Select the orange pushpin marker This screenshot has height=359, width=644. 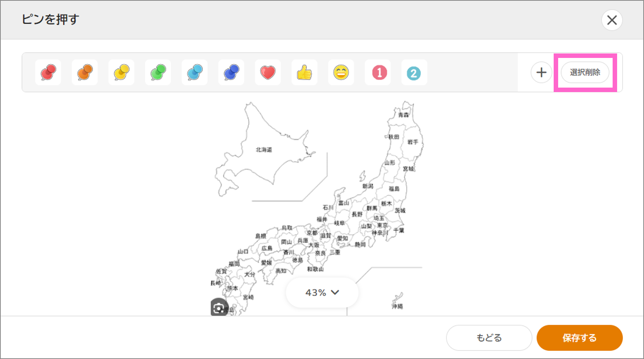(84, 72)
